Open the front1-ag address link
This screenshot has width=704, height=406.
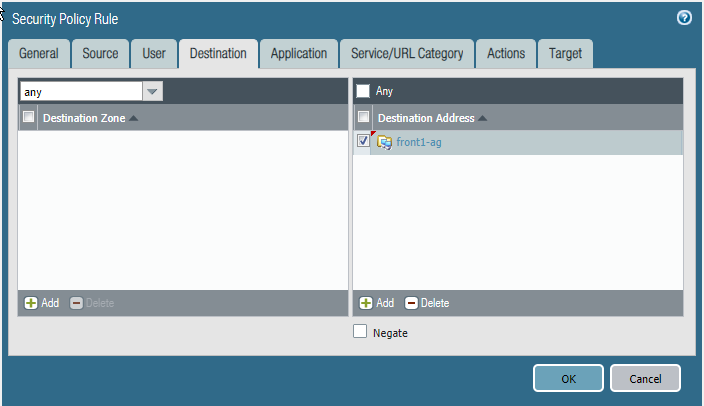tap(419, 142)
